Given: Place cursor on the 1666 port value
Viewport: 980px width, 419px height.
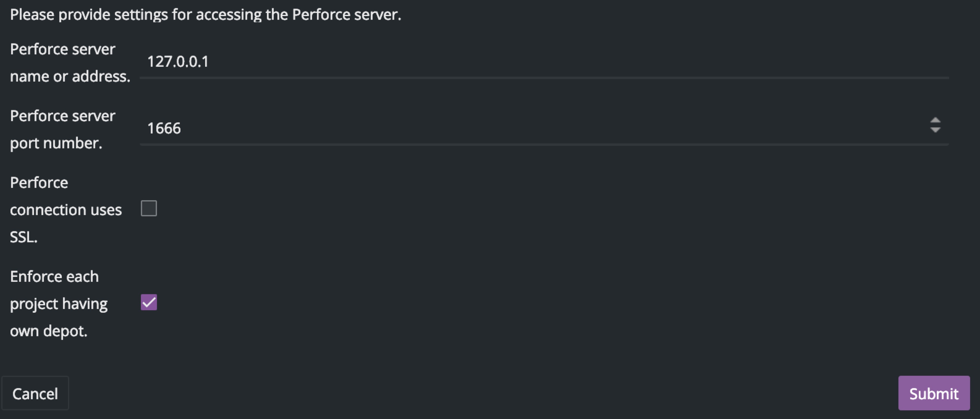Looking at the screenshot, I should [164, 128].
